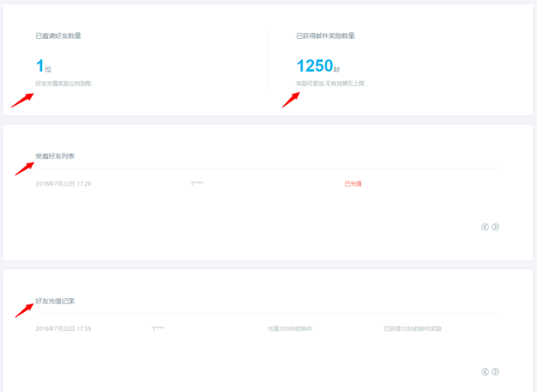Click T**** in the 17:29 invited row
This screenshot has width=537, height=392.
(197, 184)
